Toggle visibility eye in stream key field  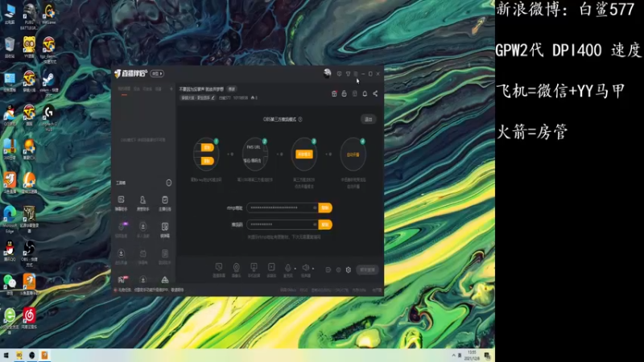click(315, 224)
